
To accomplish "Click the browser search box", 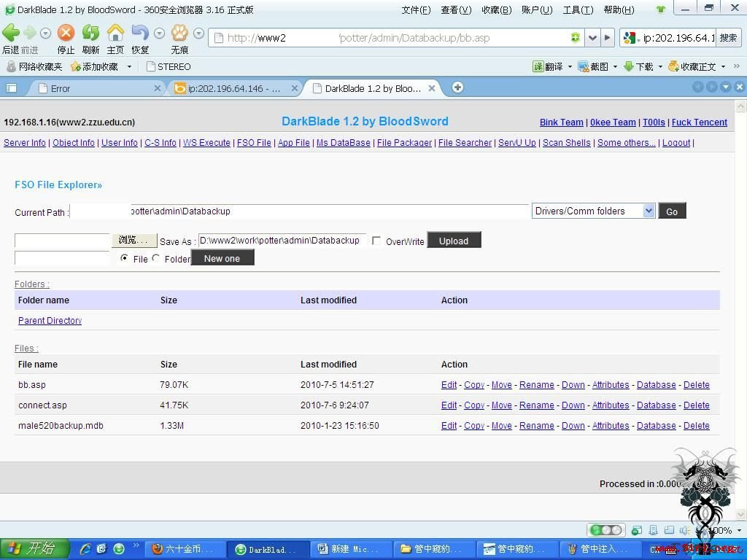I will click(677, 38).
